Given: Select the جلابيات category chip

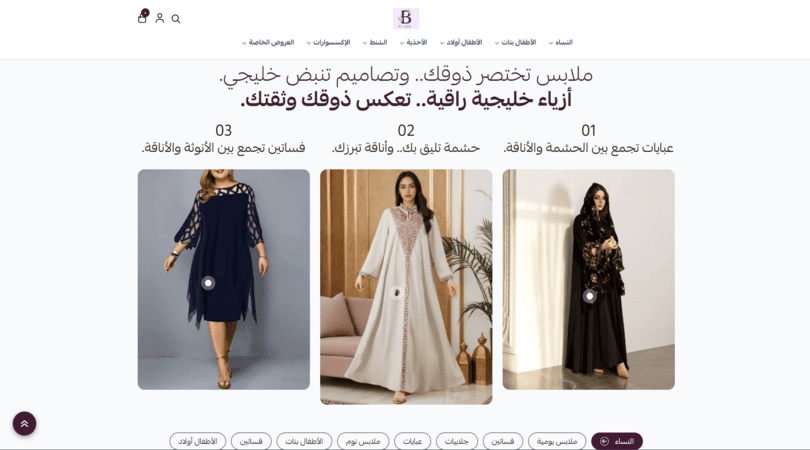Looking at the screenshot, I should tap(457, 441).
